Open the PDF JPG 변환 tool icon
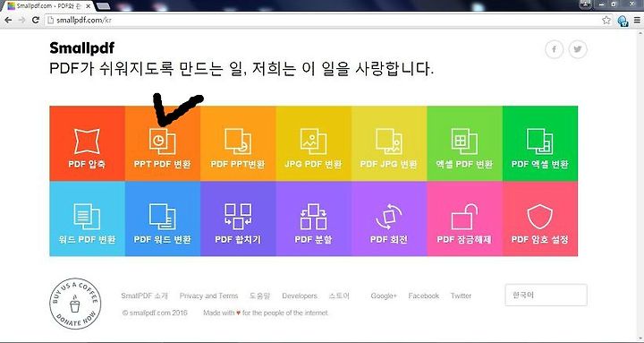The width and height of the screenshot is (644, 343). 389,141
